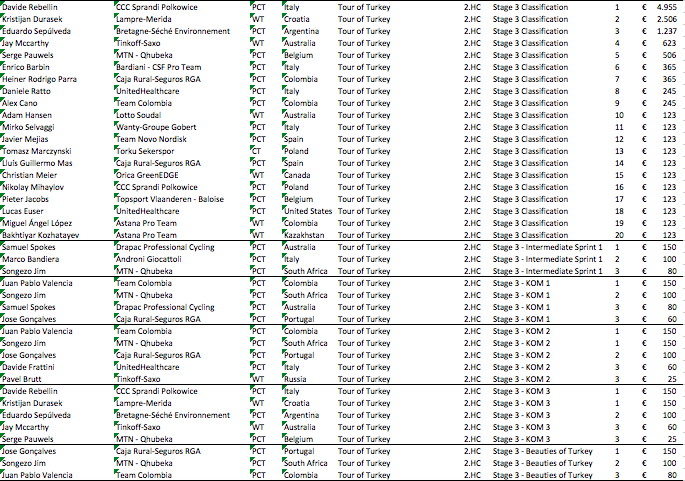Select position number 13 cell
This screenshot has height=481, width=685.
tap(619, 151)
